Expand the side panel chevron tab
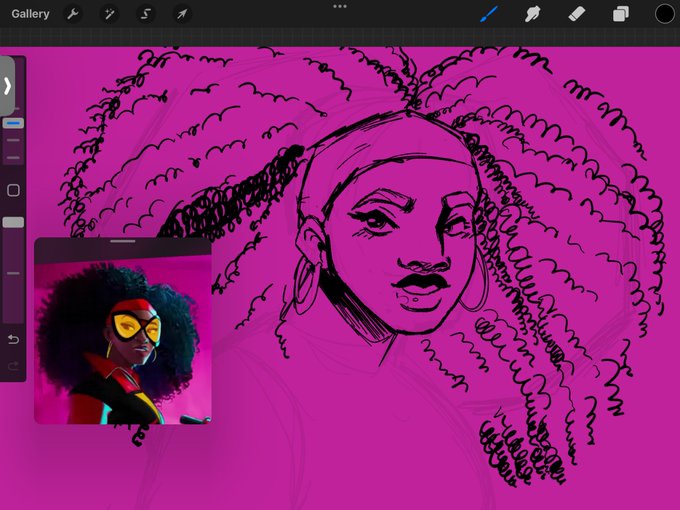Viewport: 680px width, 510px height. (x=7, y=86)
